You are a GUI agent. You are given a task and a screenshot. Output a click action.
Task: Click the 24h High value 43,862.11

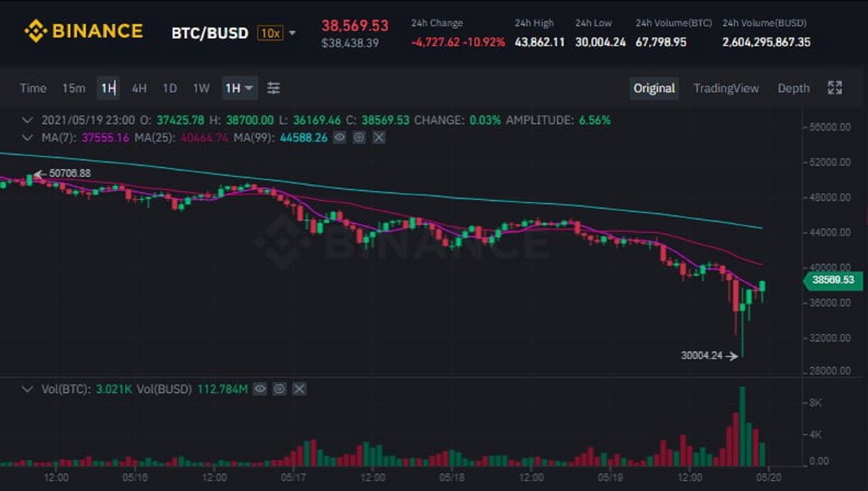540,42
